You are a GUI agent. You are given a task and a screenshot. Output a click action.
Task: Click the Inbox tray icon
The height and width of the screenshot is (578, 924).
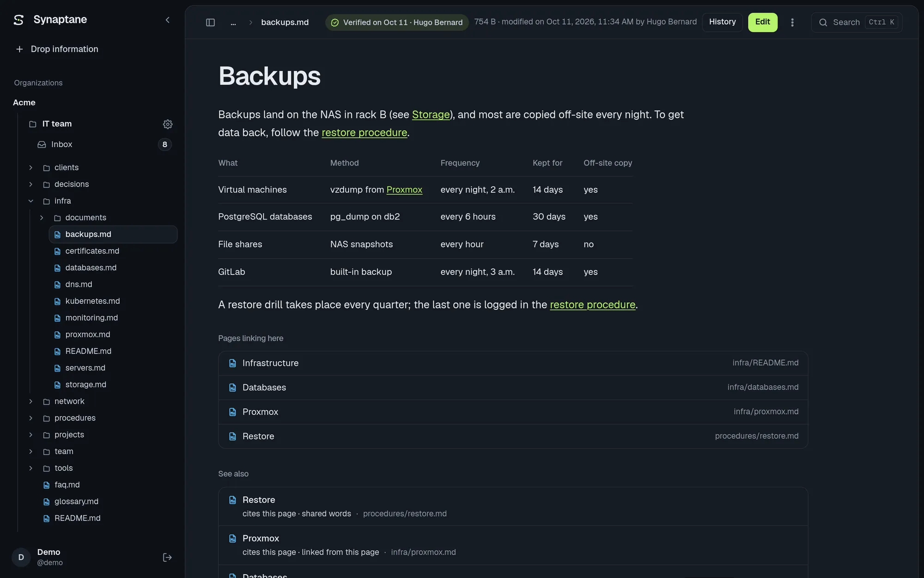[42, 144]
